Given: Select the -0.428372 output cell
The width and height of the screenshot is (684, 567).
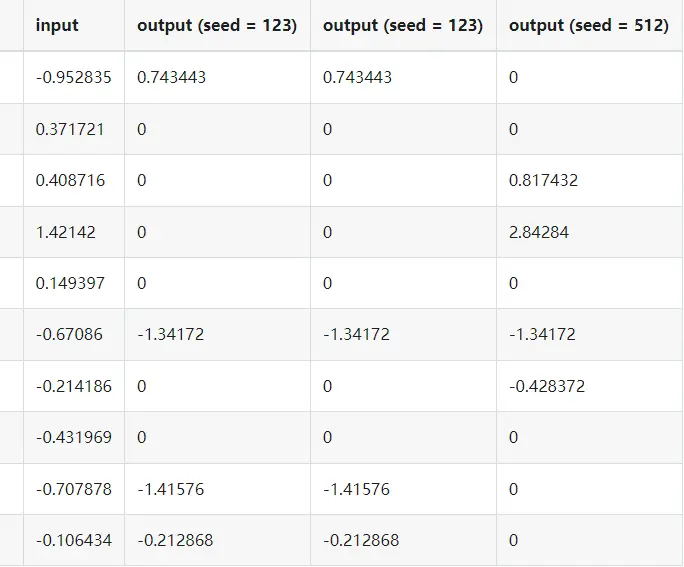Looking at the screenshot, I should point(547,386).
